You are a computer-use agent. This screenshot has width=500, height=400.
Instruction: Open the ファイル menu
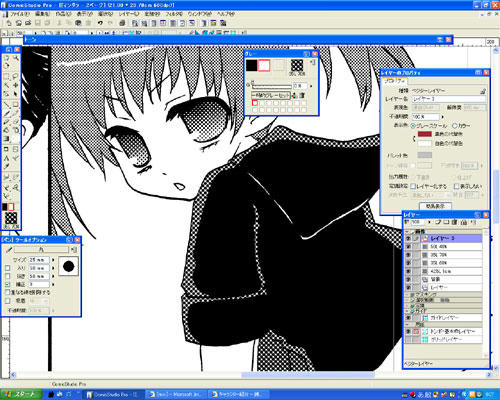tap(20, 14)
